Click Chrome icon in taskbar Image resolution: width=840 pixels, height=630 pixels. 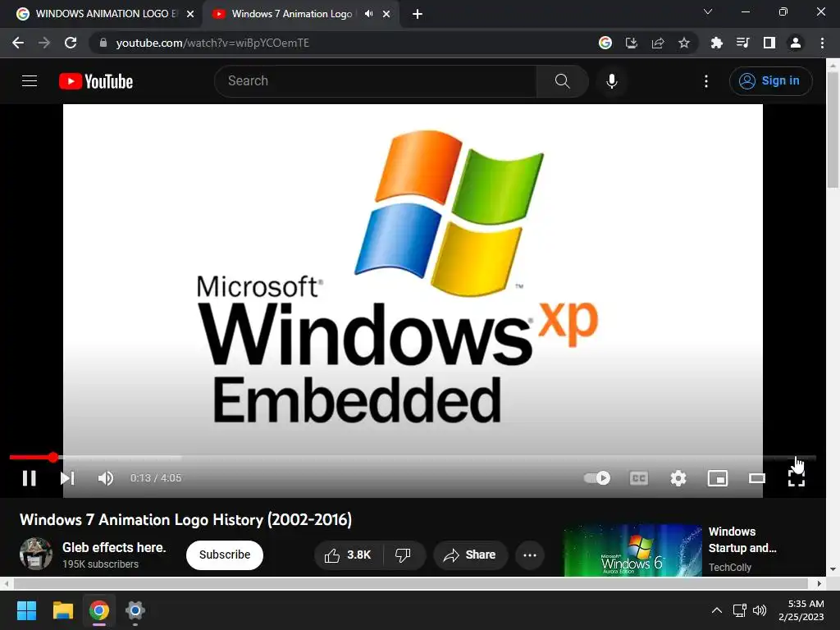tap(99, 610)
